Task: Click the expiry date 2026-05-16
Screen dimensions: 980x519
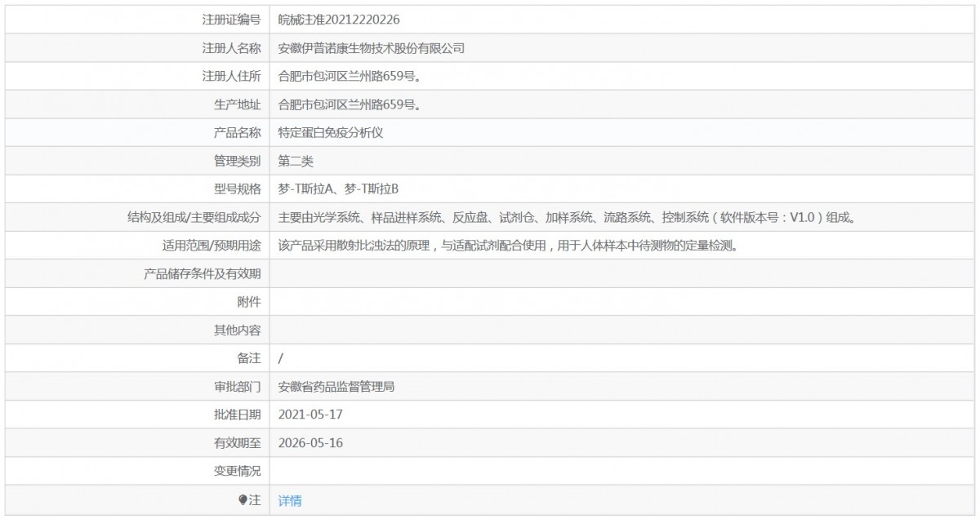Action: tap(310, 443)
